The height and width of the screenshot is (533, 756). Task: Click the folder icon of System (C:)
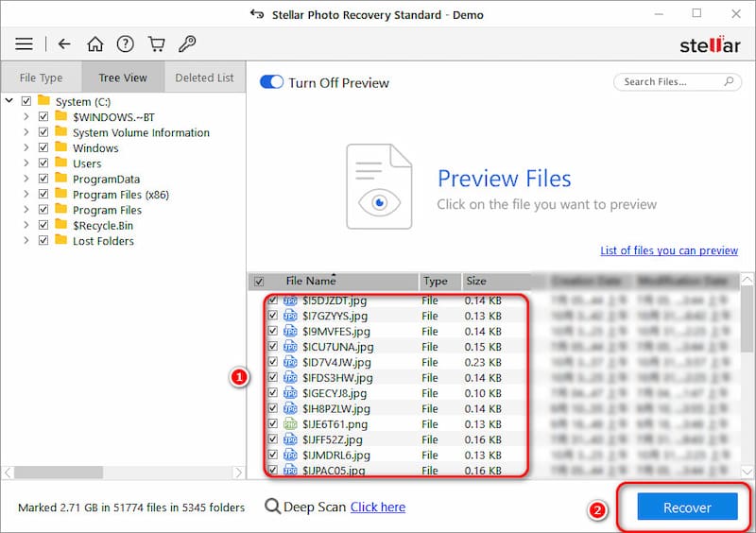pos(43,100)
